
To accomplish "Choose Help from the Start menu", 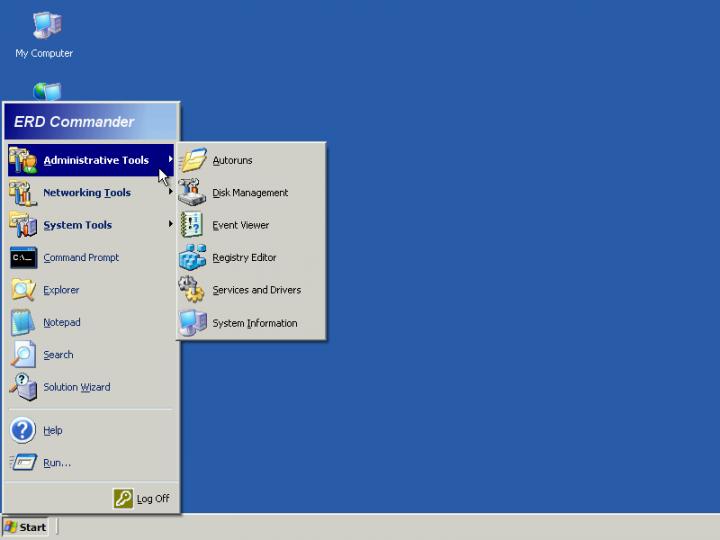I will tap(52, 431).
